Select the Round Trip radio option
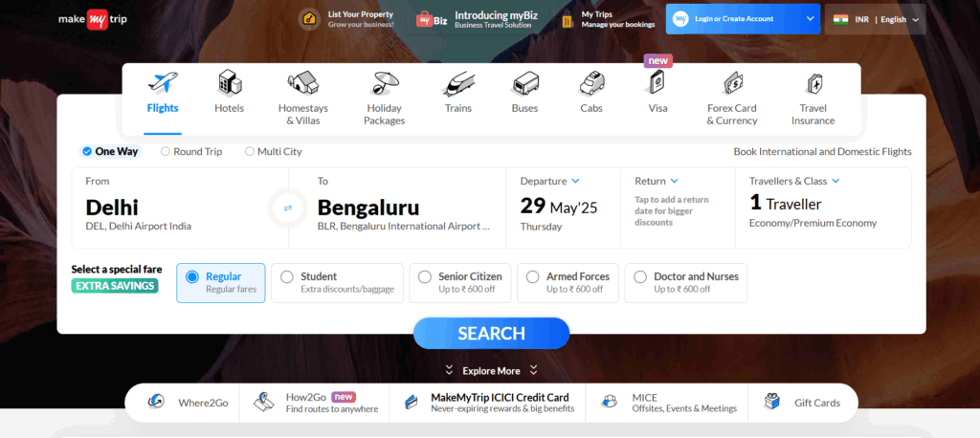The width and height of the screenshot is (980, 438). [191, 151]
